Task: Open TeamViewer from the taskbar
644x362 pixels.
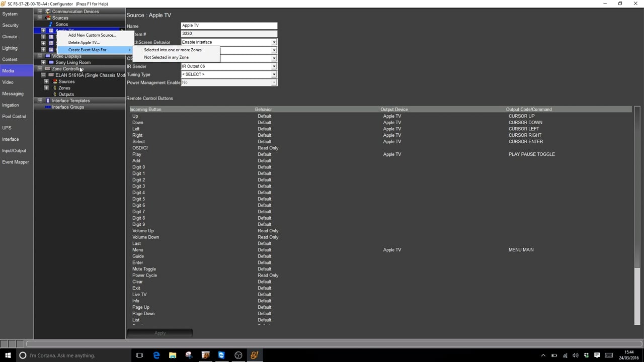Action: 221,355
